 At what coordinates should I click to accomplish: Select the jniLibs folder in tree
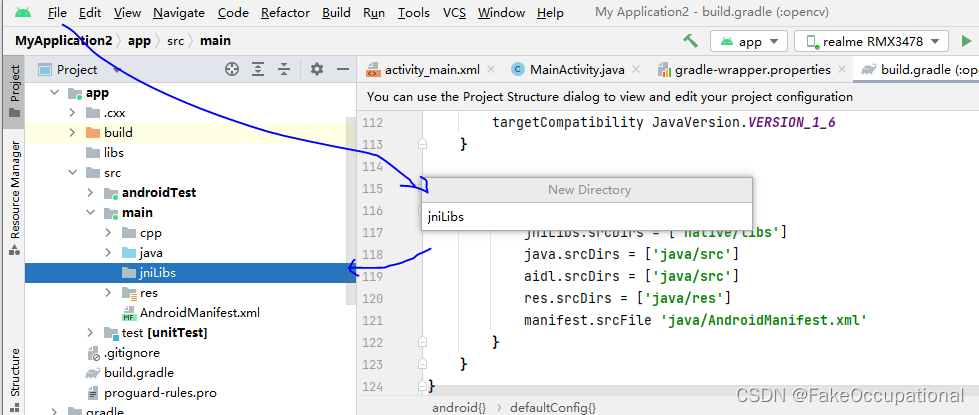[x=190, y=273]
